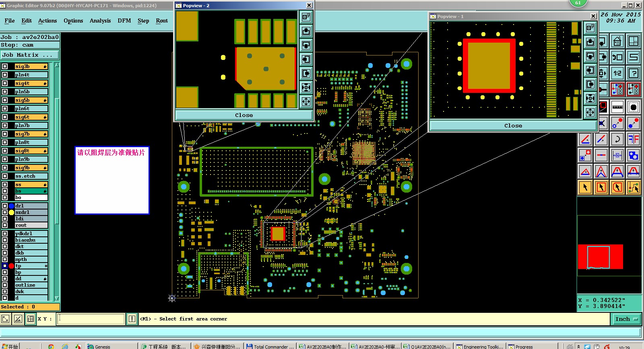This screenshot has width=644, height=349.
Task: Toggle display checkbox for layer sig3b
Action: tap(5, 66)
